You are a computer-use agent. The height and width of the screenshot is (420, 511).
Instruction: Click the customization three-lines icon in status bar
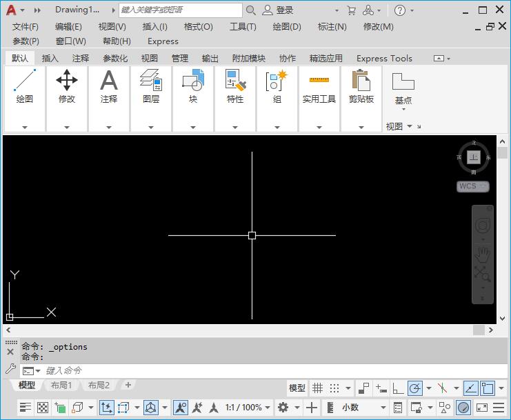[x=499, y=408]
